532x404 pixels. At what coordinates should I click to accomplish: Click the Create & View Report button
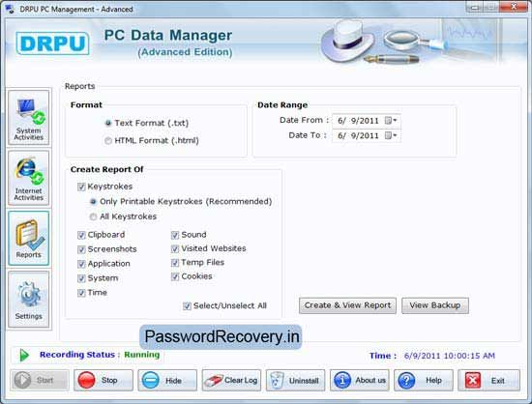coord(348,305)
